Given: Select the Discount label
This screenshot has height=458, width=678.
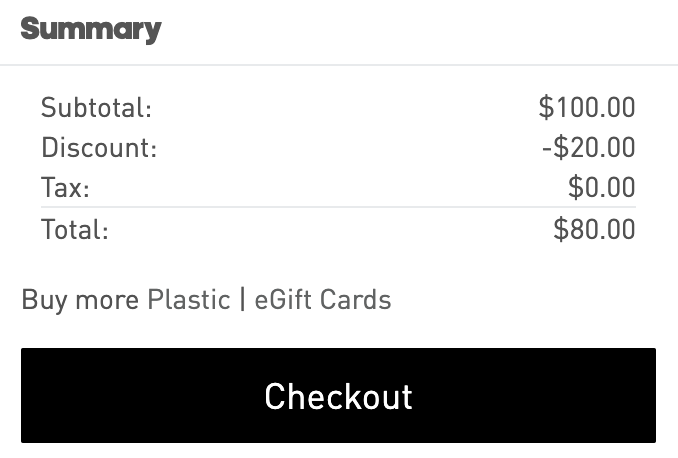Looking at the screenshot, I should 99,148.
